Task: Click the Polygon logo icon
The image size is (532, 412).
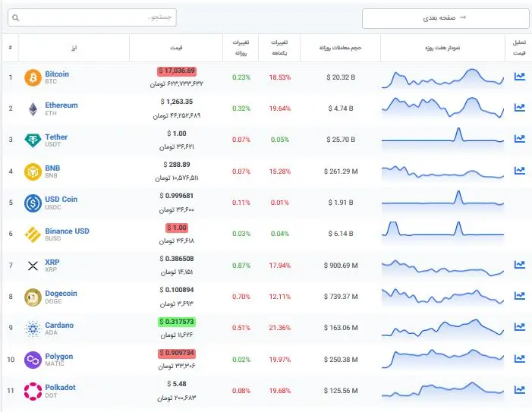Action: click(33, 360)
